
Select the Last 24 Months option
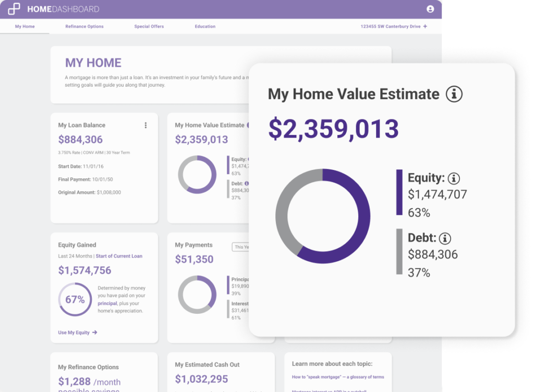point(75,256)
